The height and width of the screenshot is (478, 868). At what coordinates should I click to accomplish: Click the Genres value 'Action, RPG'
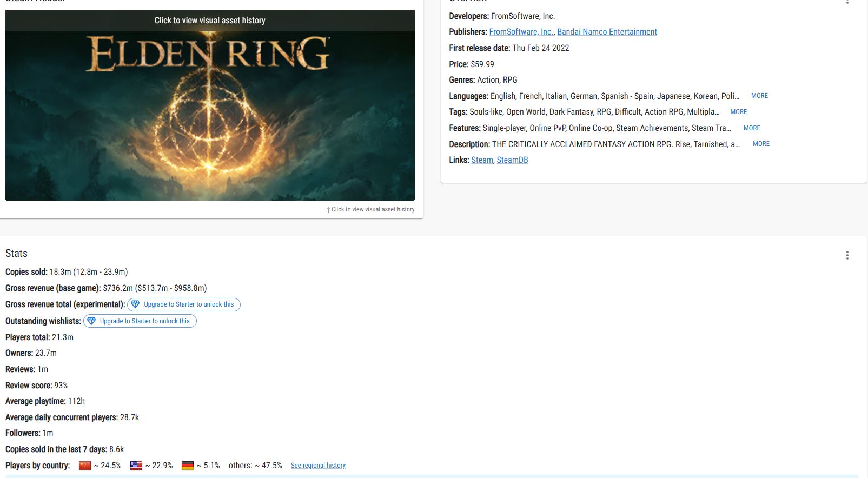coord(497,80)
